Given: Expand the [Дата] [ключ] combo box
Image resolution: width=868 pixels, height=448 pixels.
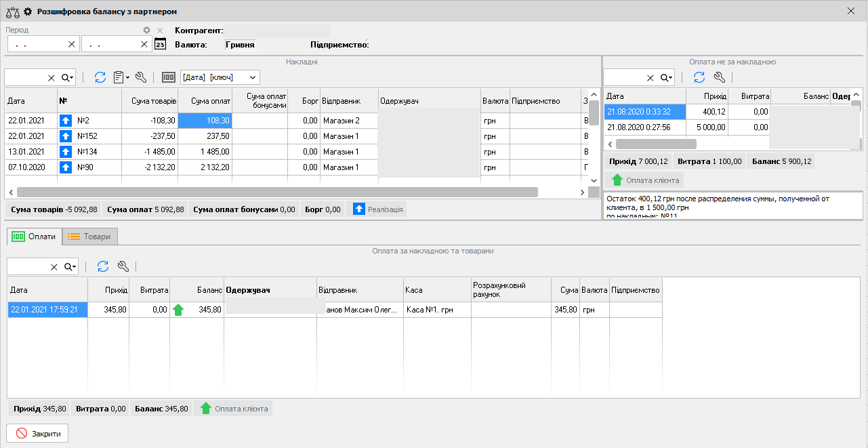Looking at the screenshot, I should [253, 78].
